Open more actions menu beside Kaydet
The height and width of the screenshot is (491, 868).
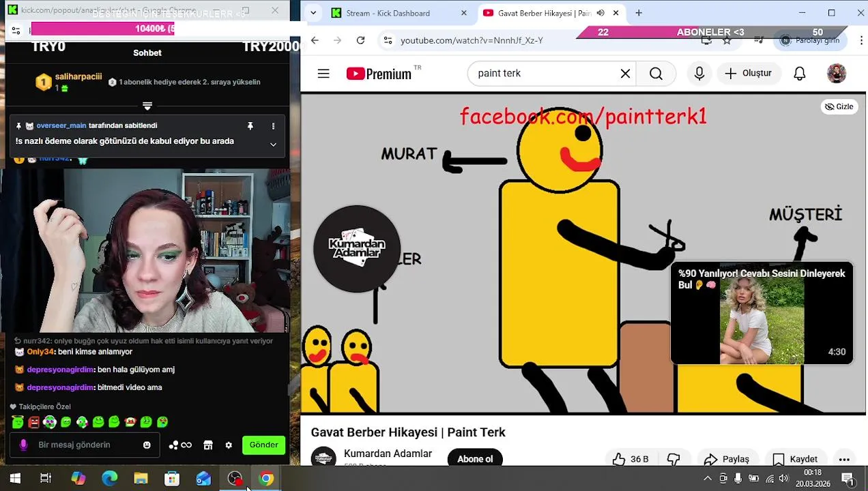[844, 459]
